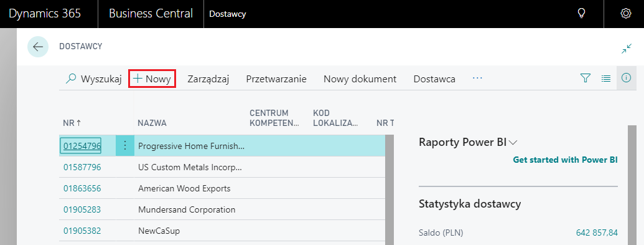The image size is (644, 245).
Task: Open row options for vendor 01254796
Action: pos(125,145)
